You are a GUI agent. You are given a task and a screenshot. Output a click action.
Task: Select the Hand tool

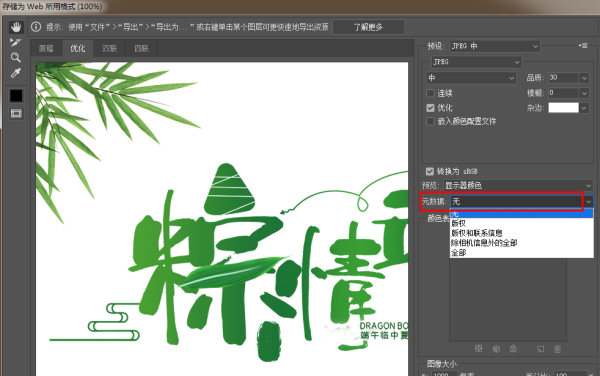(x=16, y=27)
